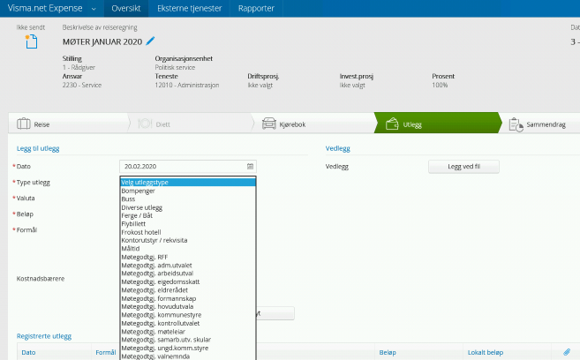Select Møtegodtgj. eigedomsskatt option

188,282
